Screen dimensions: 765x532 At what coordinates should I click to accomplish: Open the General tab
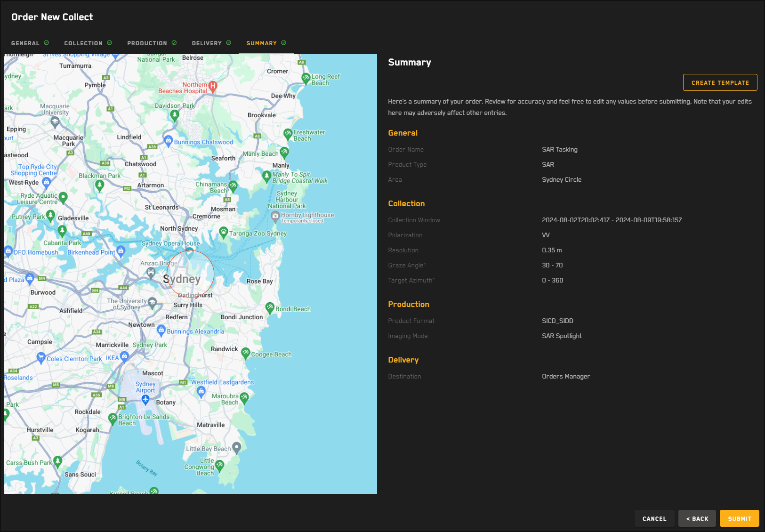30,43
